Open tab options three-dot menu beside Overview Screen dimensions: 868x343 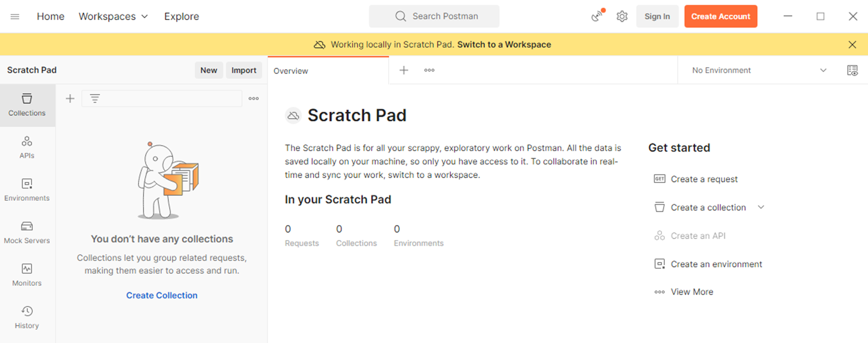(x=429, y=70)
